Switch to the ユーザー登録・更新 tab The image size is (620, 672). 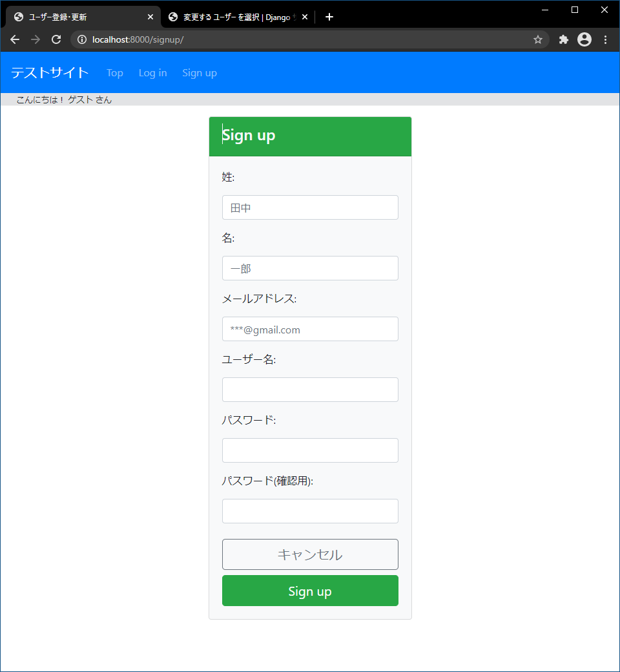click(83, 17)
